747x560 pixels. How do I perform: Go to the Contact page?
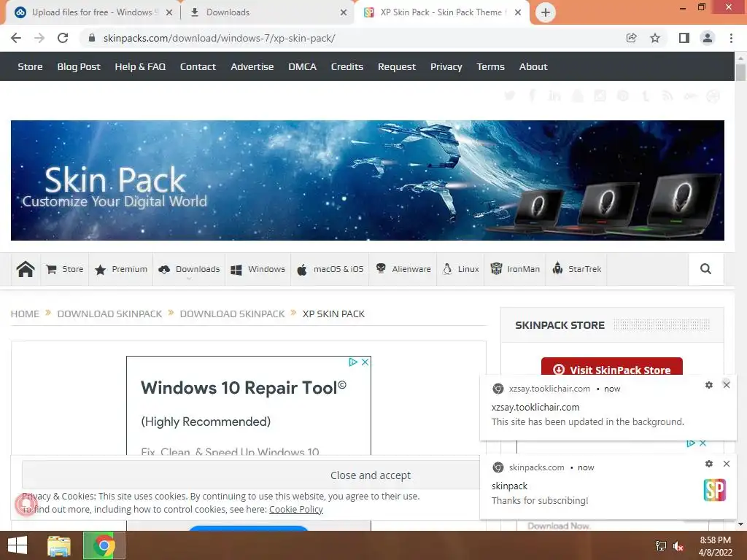198,66
